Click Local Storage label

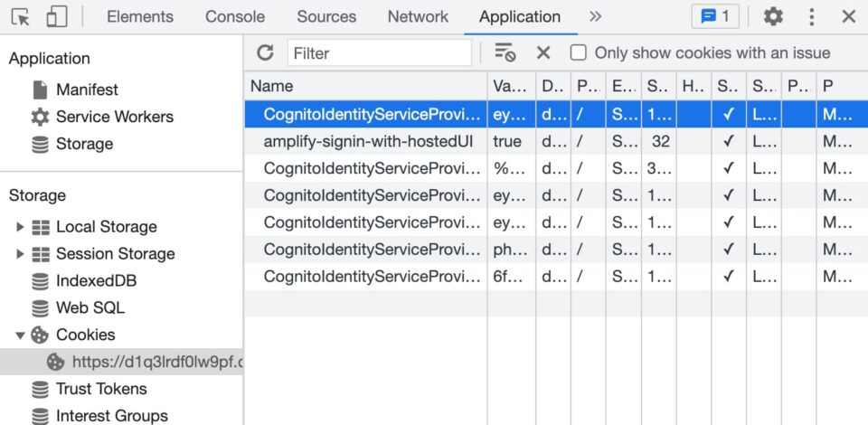(107, 227)
